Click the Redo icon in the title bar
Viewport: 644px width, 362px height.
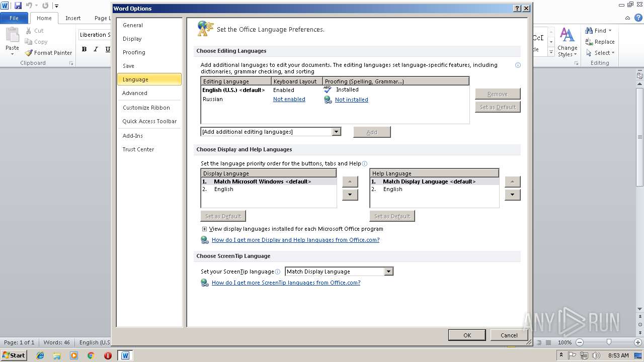pyautogui.click(x=45, y=6)
